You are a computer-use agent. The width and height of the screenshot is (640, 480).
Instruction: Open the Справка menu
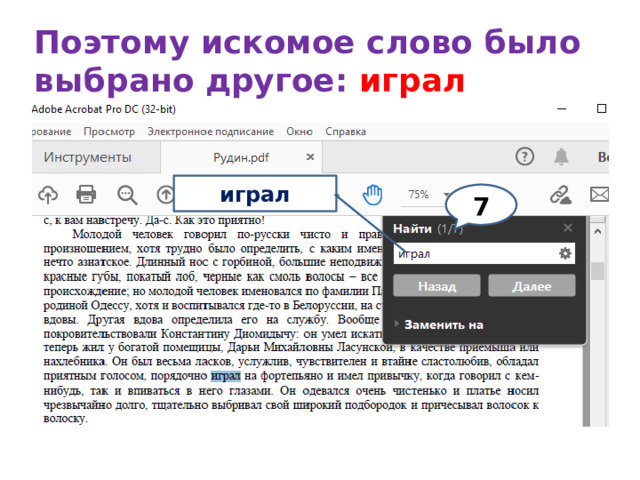click(345, 132)
